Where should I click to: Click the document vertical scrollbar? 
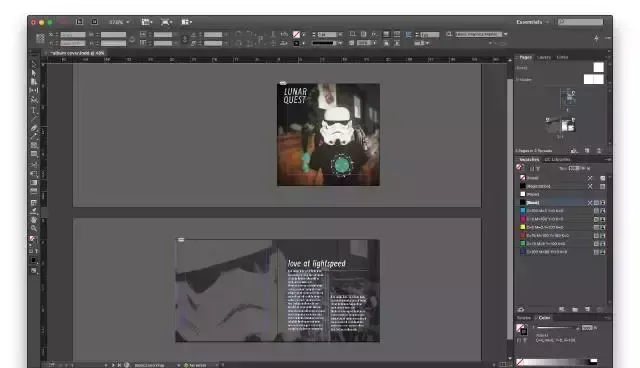coord(510,208)
